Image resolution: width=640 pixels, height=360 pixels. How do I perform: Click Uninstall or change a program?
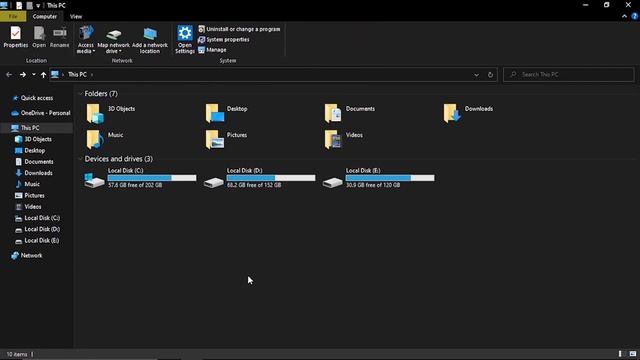coord(239,29)
